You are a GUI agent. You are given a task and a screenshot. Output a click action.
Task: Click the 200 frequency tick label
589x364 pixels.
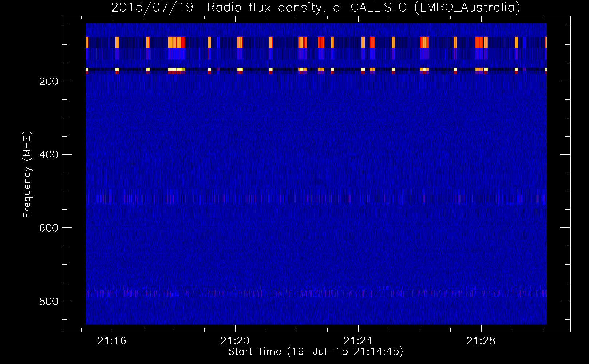pos(48,81)
